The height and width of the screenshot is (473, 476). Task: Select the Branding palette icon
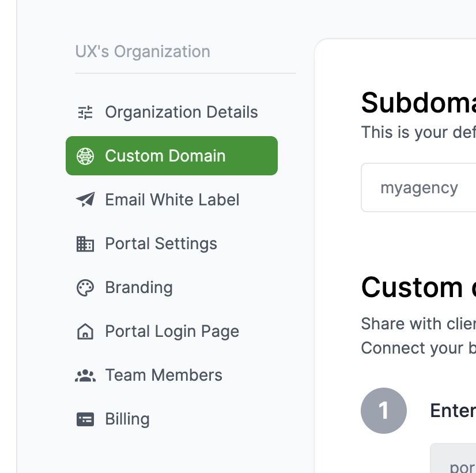click(x=85, y=287)
